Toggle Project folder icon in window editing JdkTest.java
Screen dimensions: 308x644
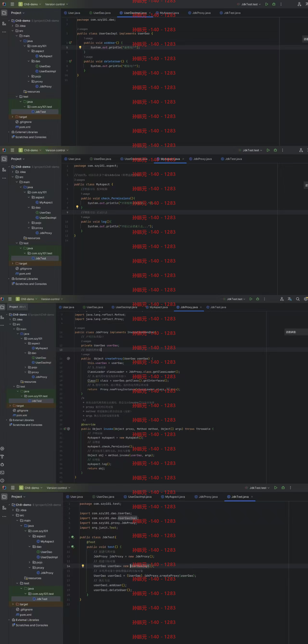(x=4, y=497)
